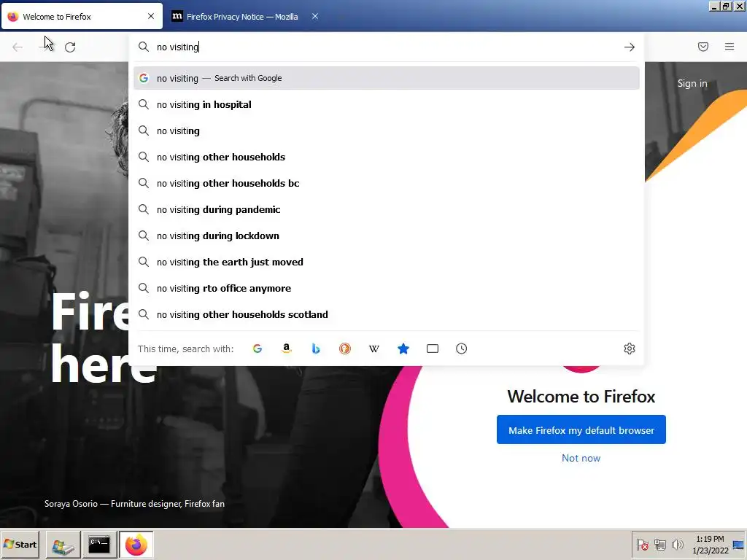Click the Firefox taskbar button
The image size is (747, 560).
tap(136, 545)
